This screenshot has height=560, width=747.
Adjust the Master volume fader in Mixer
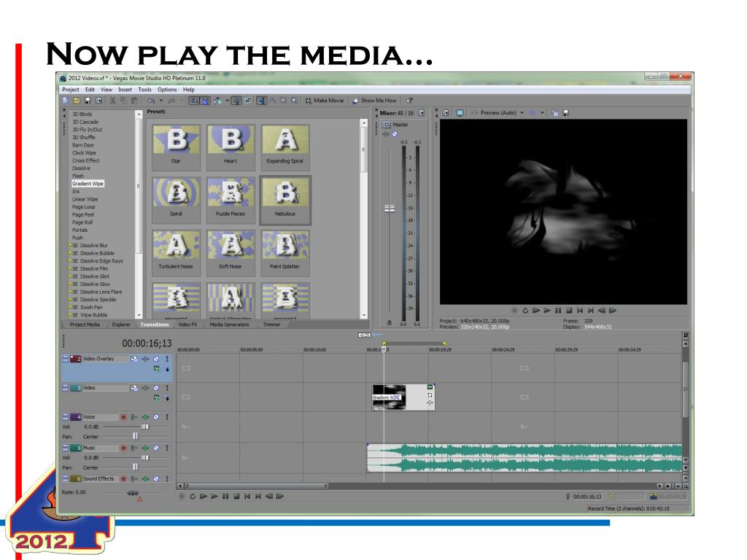pyautogui.click(x=390, y=208)
